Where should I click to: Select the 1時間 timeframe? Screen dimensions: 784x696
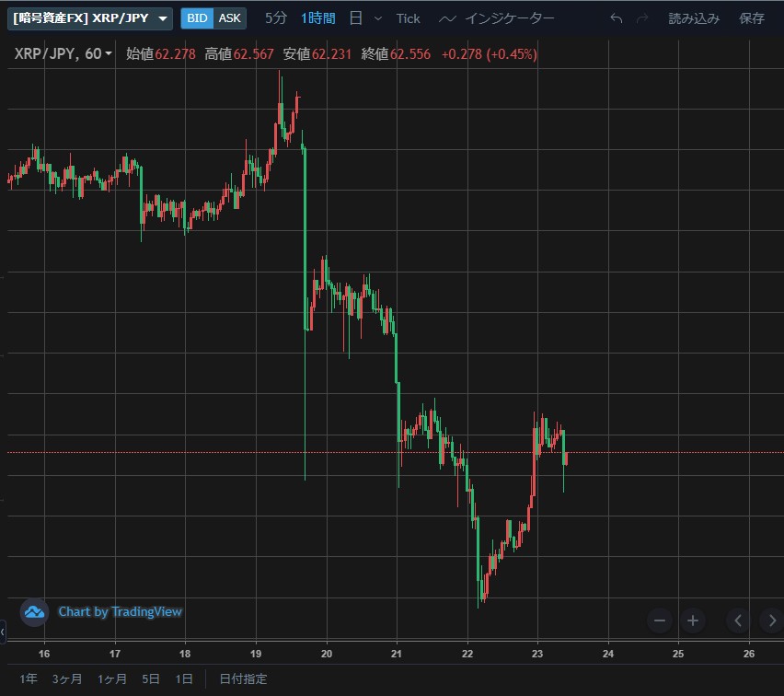[x=318, y=18]
